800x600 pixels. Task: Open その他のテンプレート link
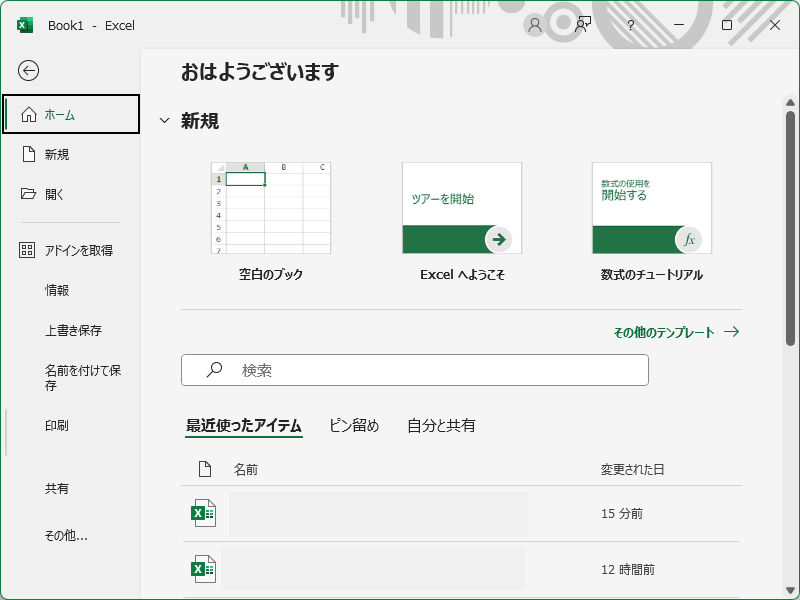click(676, 332)
